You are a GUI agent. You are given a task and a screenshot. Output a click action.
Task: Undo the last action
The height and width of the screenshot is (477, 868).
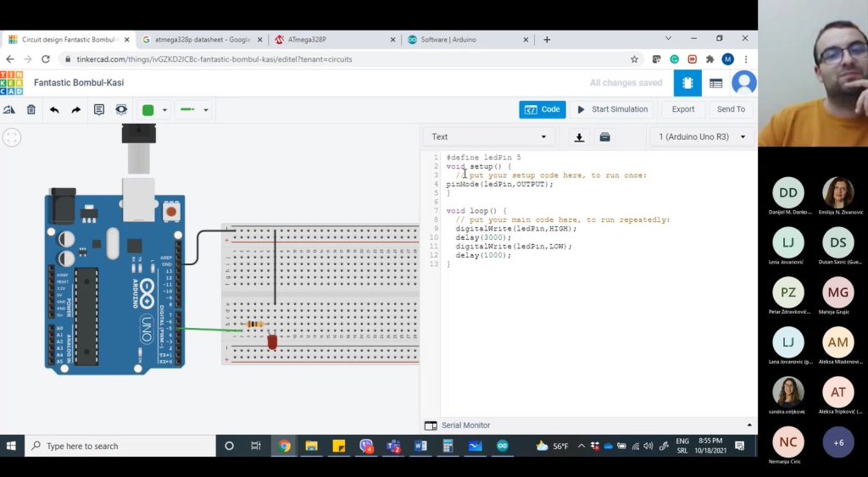pos(54,109)
